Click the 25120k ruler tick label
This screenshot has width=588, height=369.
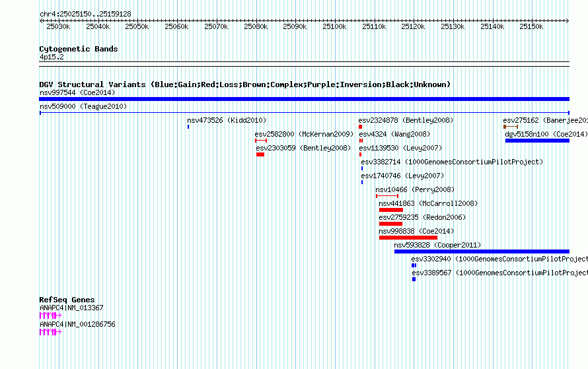coord(413,26)
